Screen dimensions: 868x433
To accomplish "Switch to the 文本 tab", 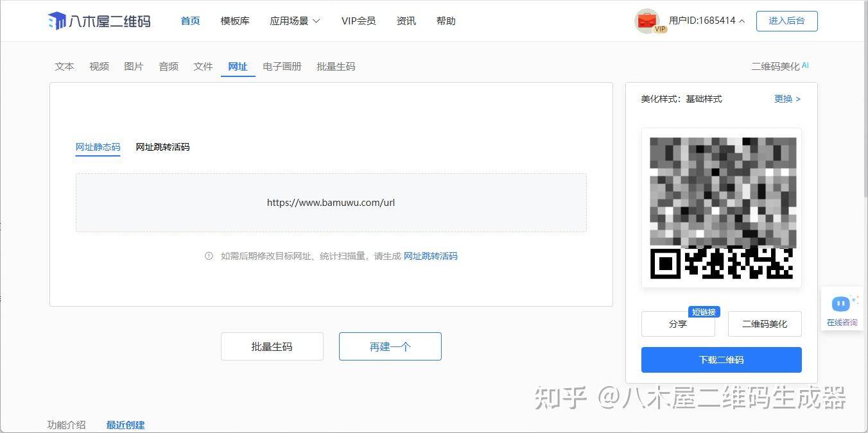I will 65,66.
